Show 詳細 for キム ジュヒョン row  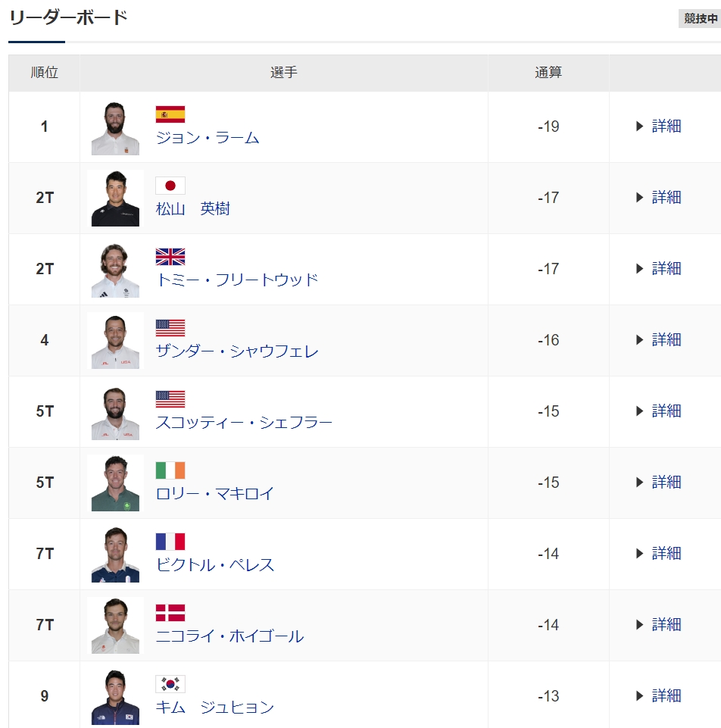click(x=658, y=696)
